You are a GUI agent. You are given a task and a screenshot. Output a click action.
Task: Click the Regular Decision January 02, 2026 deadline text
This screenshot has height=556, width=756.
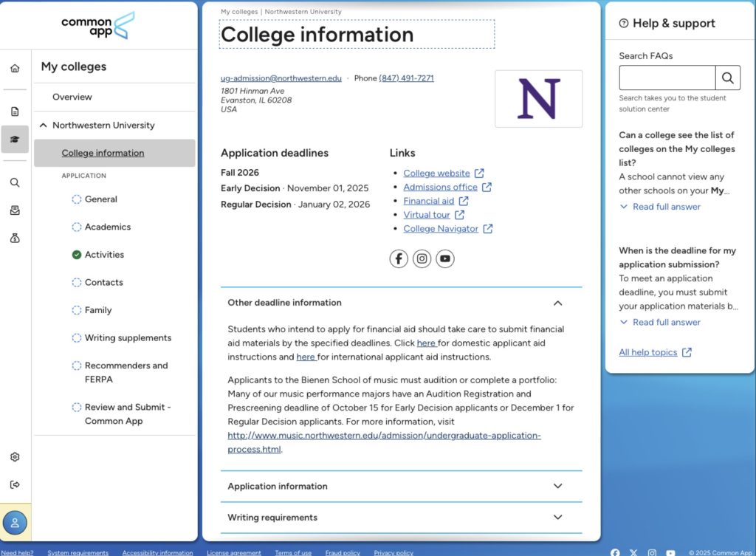point(295,205)
